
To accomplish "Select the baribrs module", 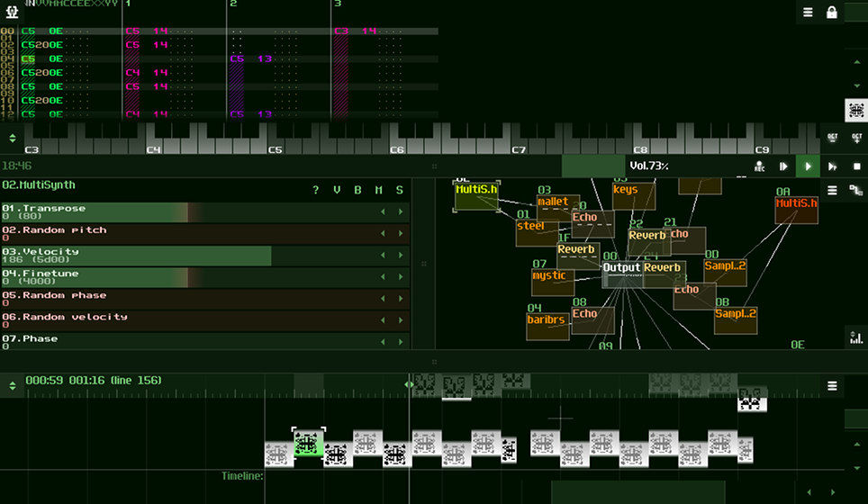I will pos(547,327).
